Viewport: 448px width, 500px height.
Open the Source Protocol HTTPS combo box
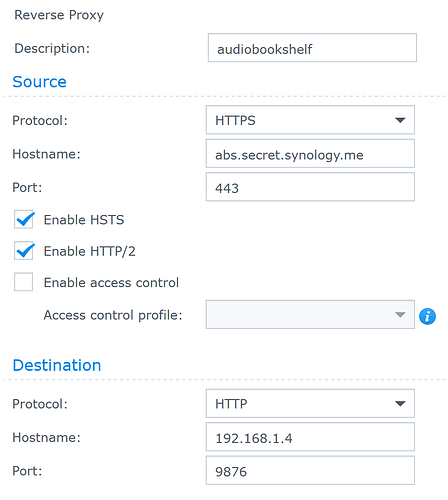(x=310, y=120)
